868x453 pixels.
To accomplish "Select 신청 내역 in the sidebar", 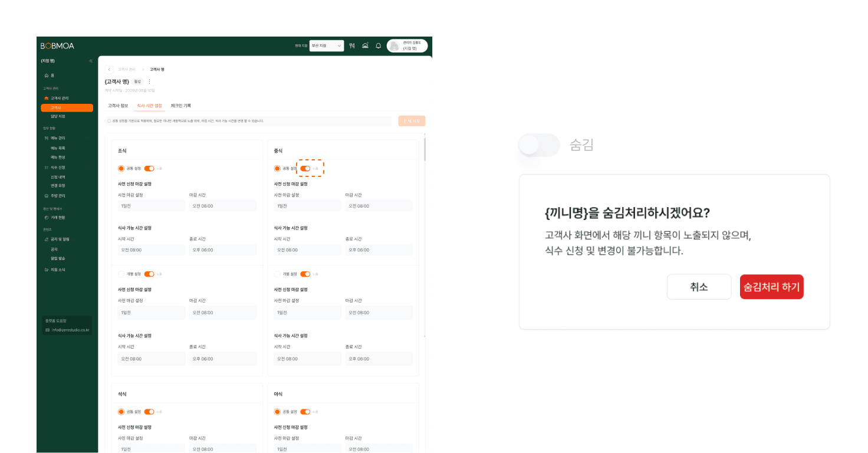I will 58,177.
